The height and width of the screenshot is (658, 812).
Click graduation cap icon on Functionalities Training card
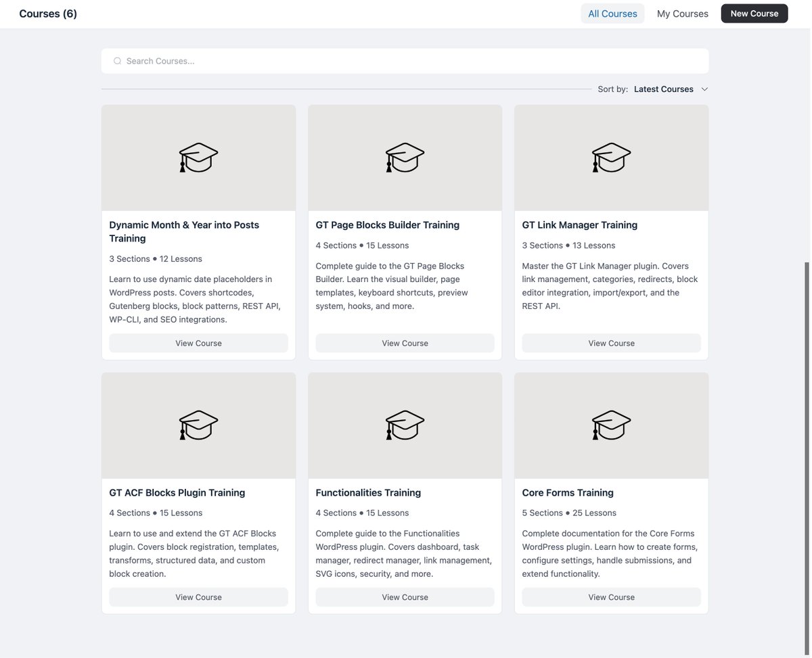pos(405,425)
